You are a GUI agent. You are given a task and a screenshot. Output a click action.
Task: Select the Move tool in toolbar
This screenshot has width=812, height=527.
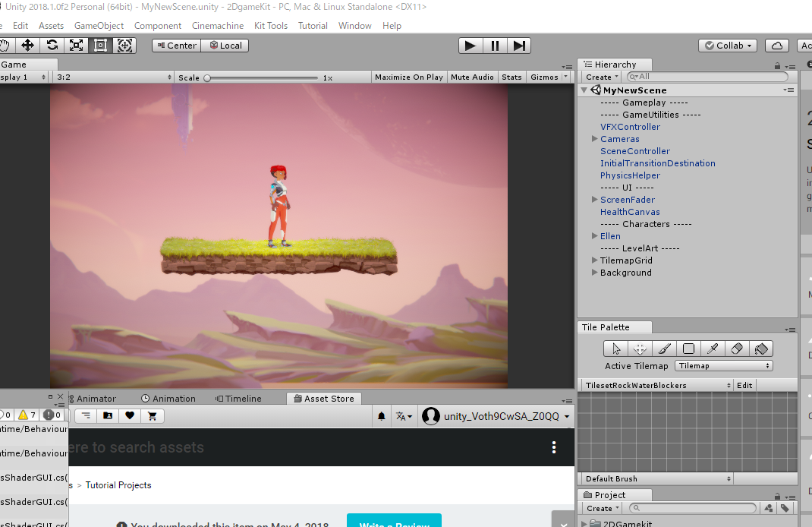(27, 46)
